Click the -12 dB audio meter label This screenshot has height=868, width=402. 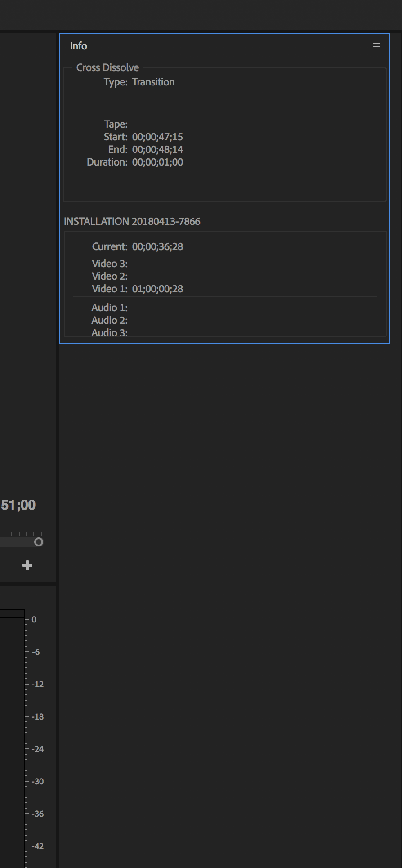pos(37,684)
